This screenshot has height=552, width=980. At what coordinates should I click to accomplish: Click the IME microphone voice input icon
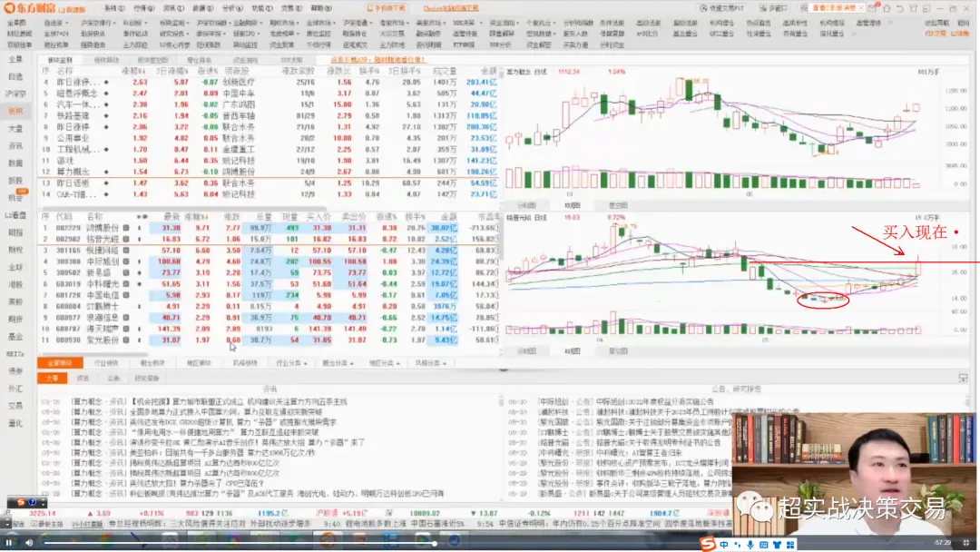[750, 545]
